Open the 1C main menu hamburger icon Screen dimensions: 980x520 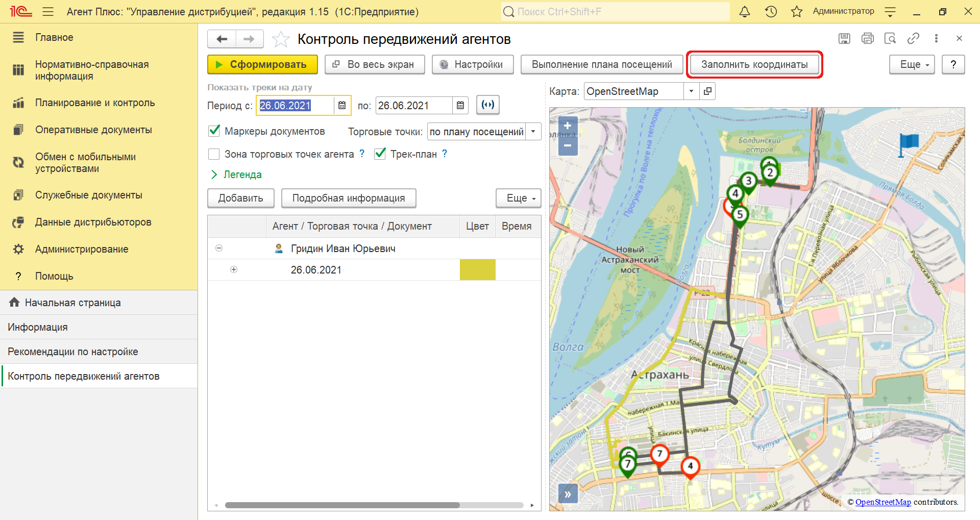pyautogui.click(x=48, y=11)
